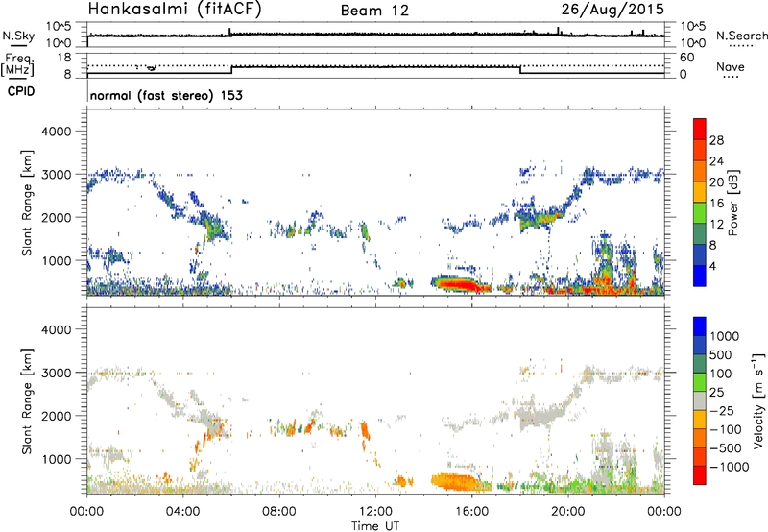Click the "04:00" time axis label

[182, 512]
